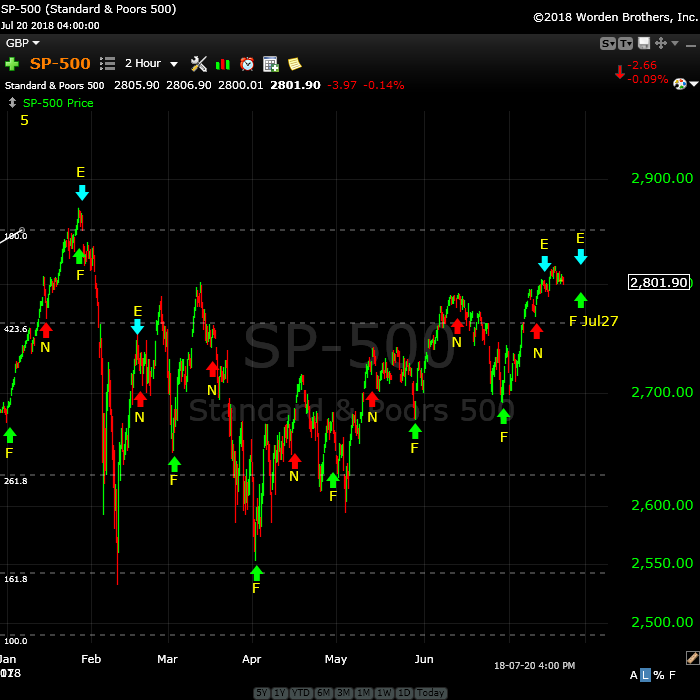Click the Standard & Poors 500 company name
Image resolution: width=700 pixels, height=700 pixels.
pos(54,85)
